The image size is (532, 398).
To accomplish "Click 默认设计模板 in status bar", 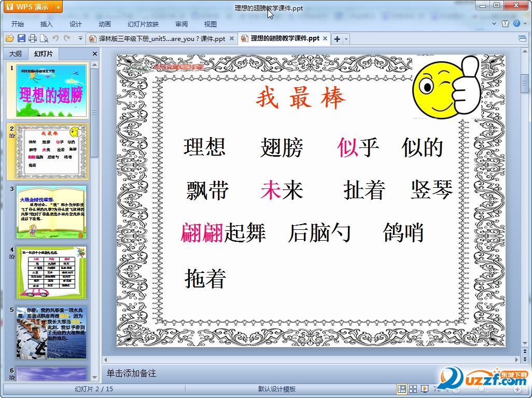I will tap(277, 389).
